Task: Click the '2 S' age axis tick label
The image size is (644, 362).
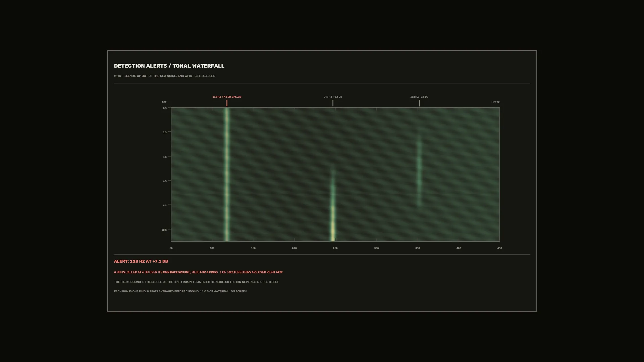Action: (x=165, y=132)
